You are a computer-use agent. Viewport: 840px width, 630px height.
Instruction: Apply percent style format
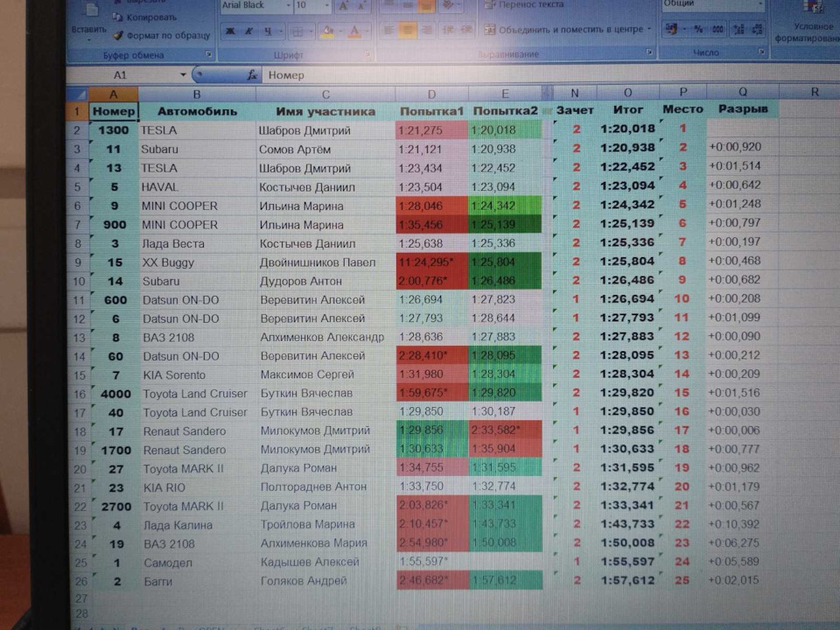click(x=698, y=29)
